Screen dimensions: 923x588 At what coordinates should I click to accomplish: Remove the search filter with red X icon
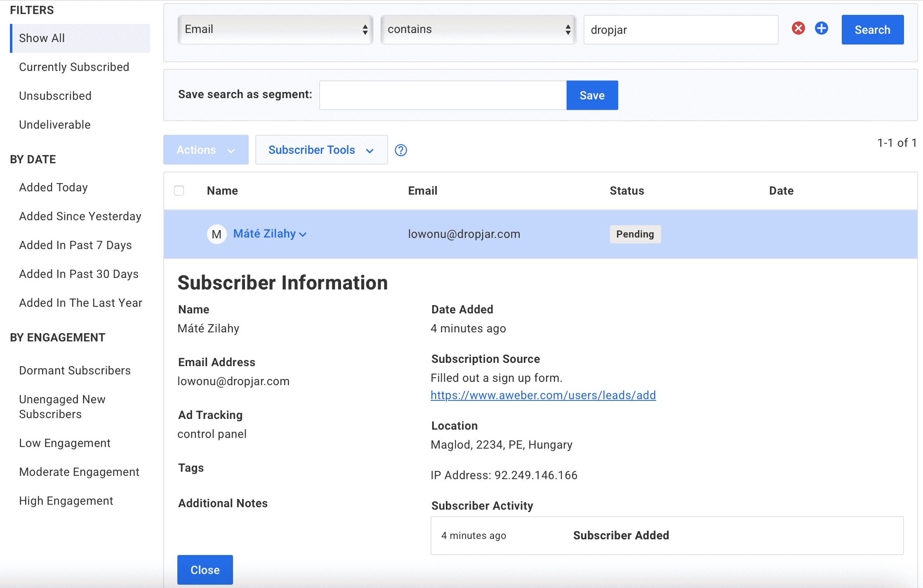(x=798, y=28)
